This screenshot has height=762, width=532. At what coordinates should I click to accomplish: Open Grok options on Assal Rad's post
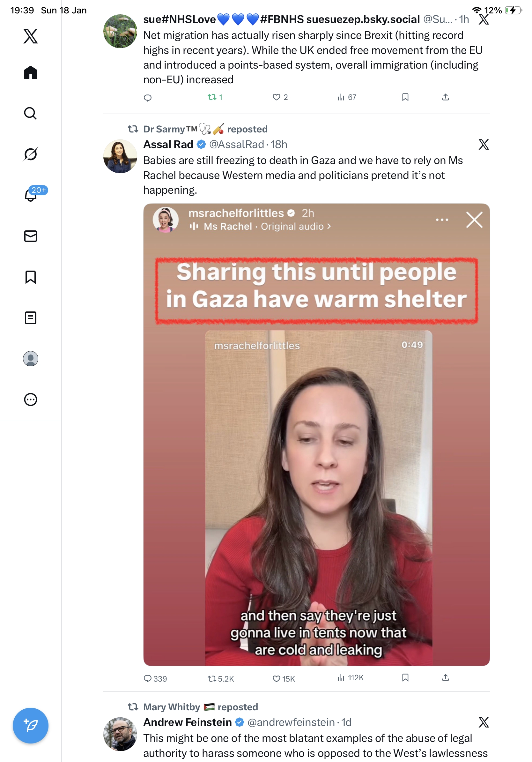(484, 144)
